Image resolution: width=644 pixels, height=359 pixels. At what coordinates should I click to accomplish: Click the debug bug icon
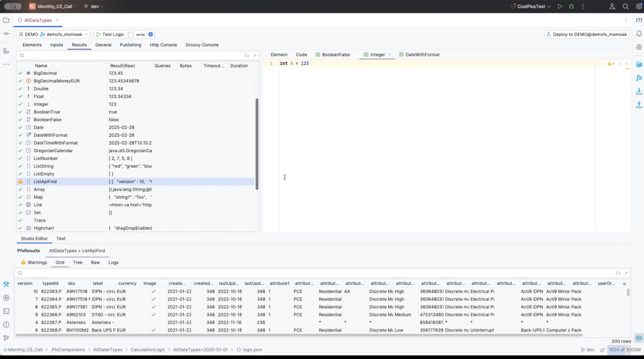point(571,6)
